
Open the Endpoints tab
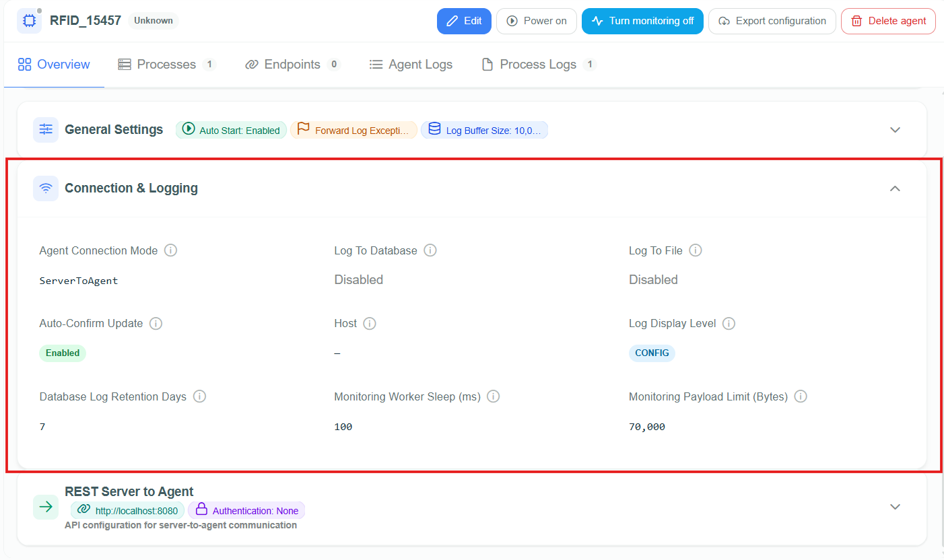tap(293, 65)
